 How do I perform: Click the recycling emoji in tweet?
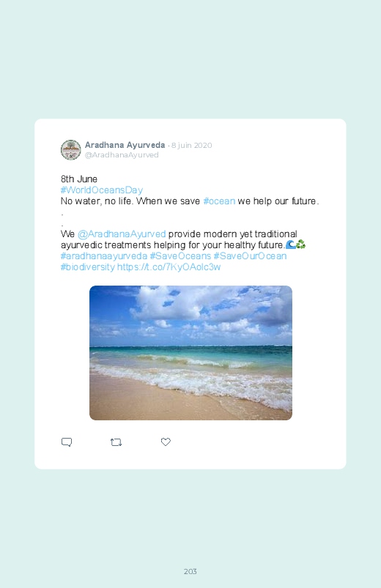coord(300,245)
